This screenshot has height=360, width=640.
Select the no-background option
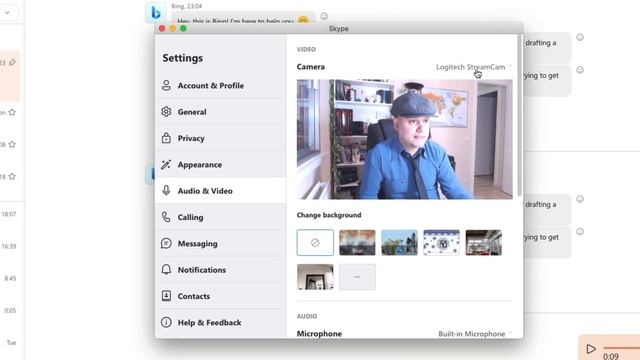(315, 242)
